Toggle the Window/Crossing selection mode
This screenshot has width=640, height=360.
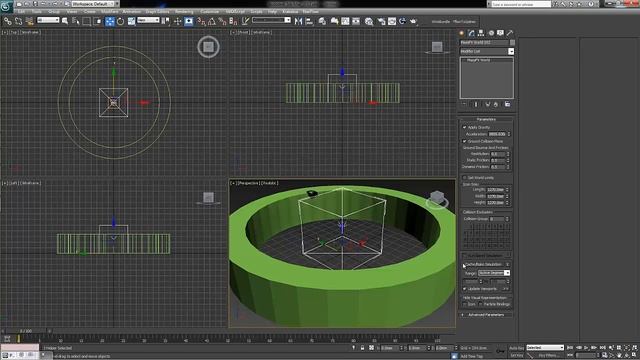click(98, 21)
